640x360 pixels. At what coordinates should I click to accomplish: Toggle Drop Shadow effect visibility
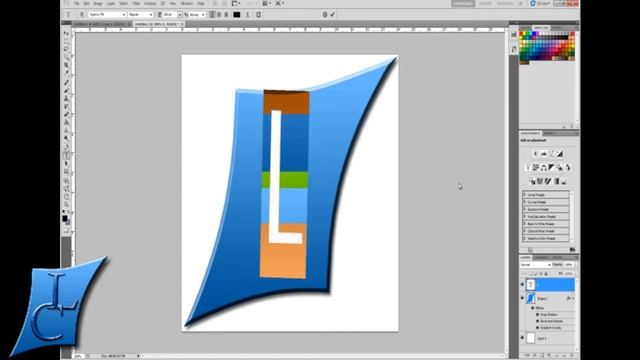point(537,315)
